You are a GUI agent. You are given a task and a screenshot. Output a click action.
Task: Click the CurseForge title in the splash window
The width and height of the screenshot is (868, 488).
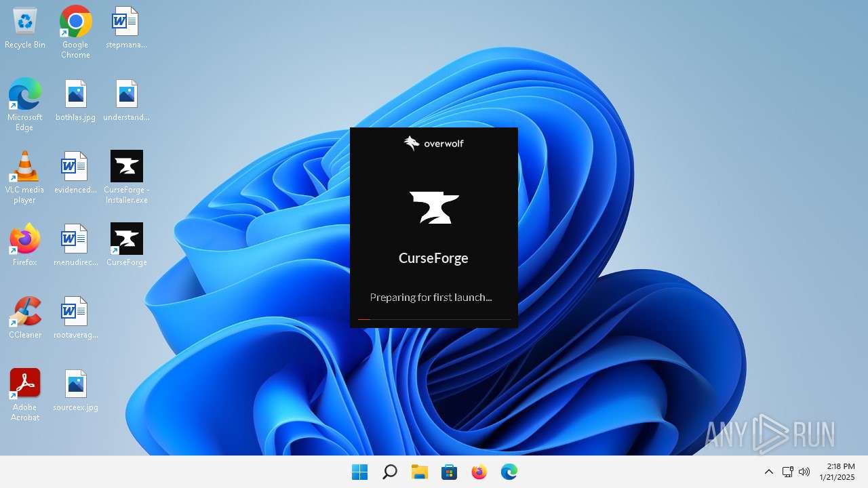coord(433,258)
